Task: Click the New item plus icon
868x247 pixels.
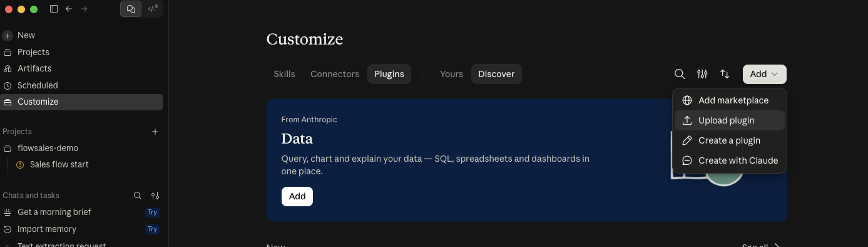Action: click(8, 36)
